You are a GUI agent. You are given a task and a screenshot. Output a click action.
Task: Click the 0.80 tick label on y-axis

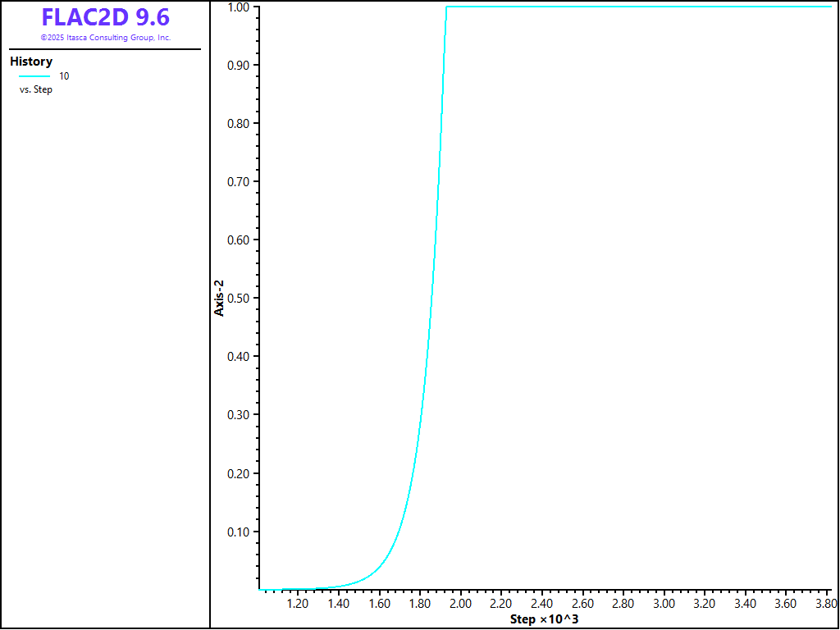[x=238, y=124]
